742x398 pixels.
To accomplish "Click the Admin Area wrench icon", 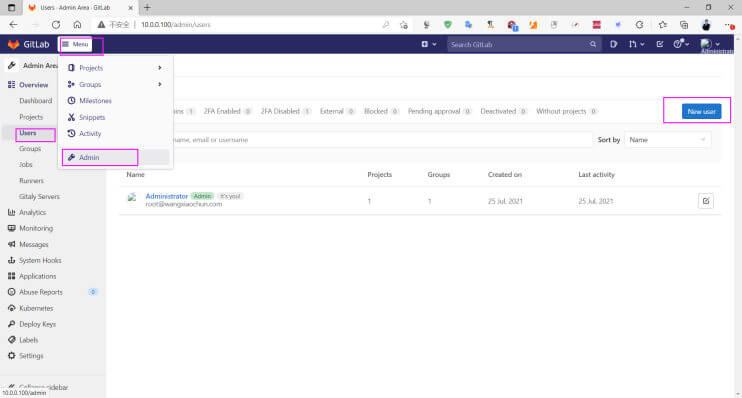I will click(x=12, y=65).
